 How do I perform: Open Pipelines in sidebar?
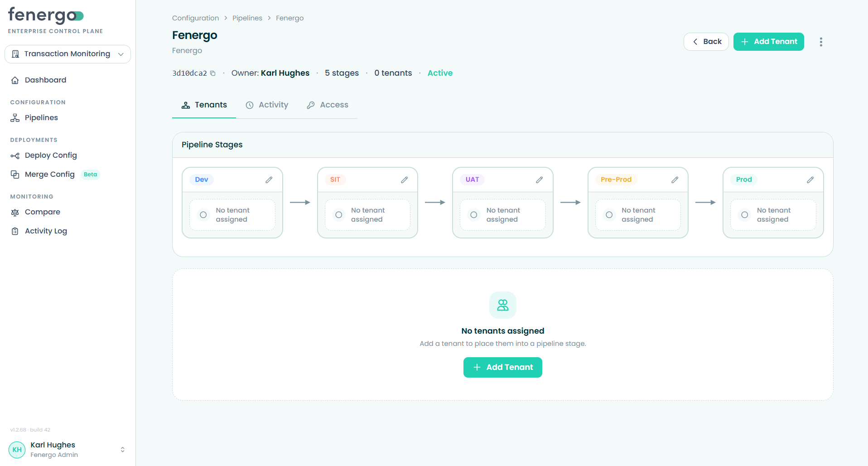41,118
